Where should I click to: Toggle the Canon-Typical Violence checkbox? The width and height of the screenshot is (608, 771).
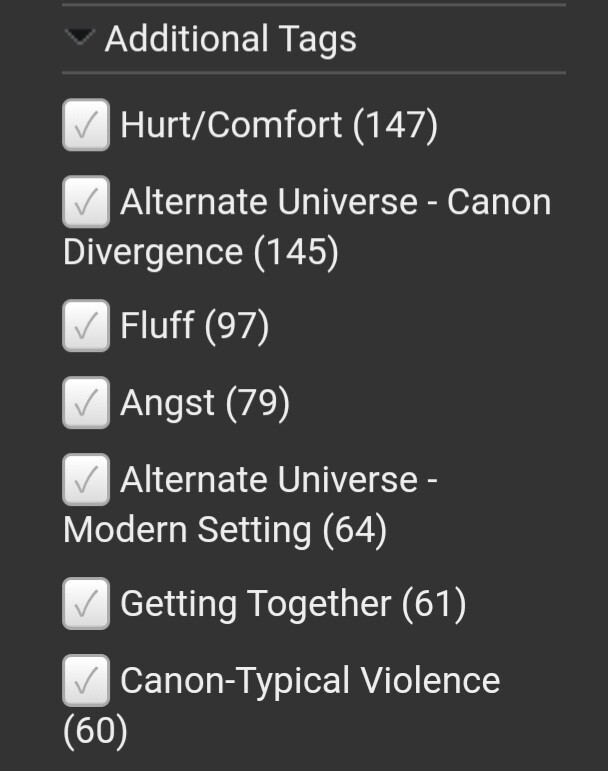click(x=86, y=682)
